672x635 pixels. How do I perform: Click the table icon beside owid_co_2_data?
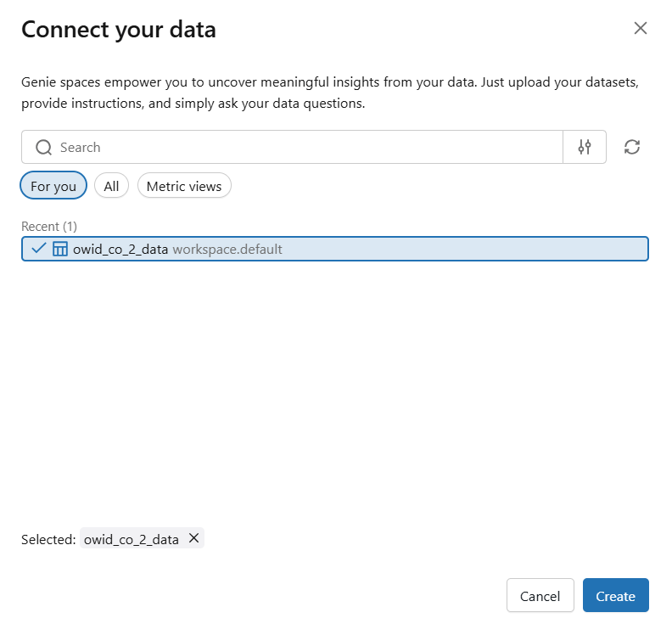(60, 249)
